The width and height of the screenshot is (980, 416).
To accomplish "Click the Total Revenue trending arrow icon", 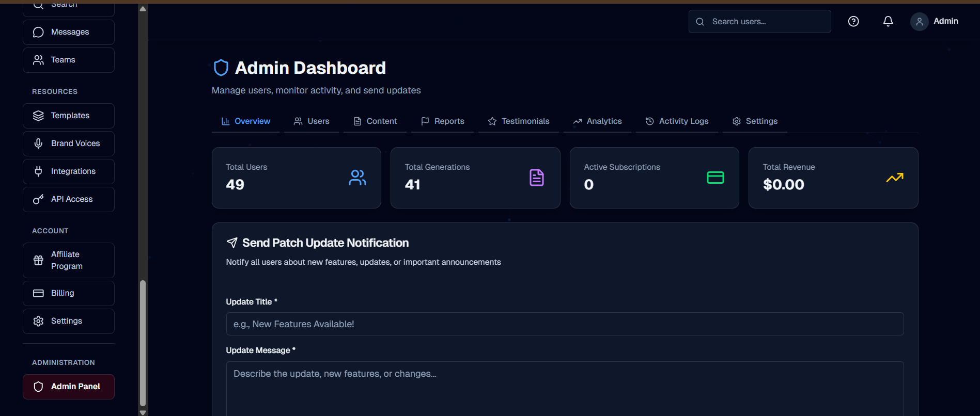I will pos(895,178).
